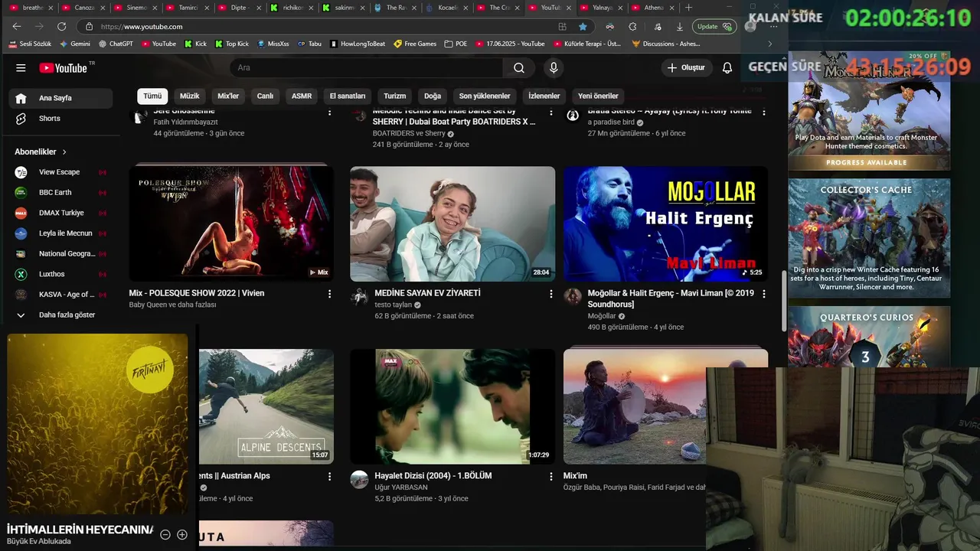
Task: Click the Moğollar channel name link
Action: pyautogui.click(x=602, y=316)
